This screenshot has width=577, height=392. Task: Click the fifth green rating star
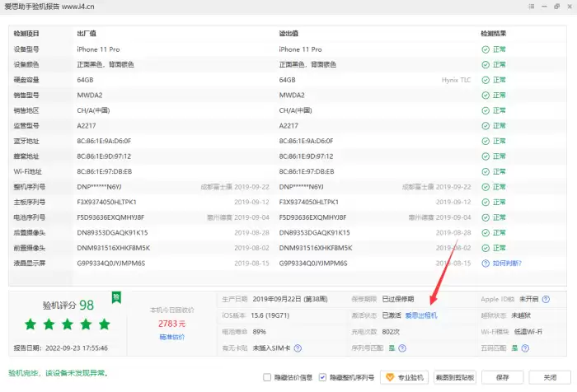point(105,324)
